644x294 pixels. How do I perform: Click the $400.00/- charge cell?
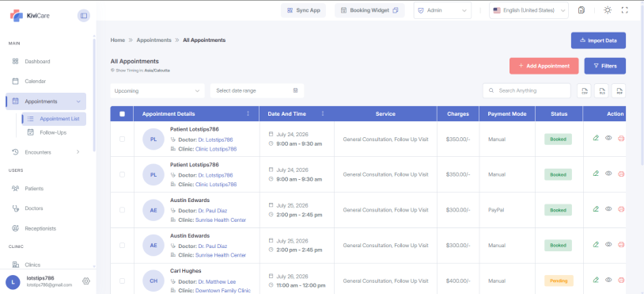458,281
